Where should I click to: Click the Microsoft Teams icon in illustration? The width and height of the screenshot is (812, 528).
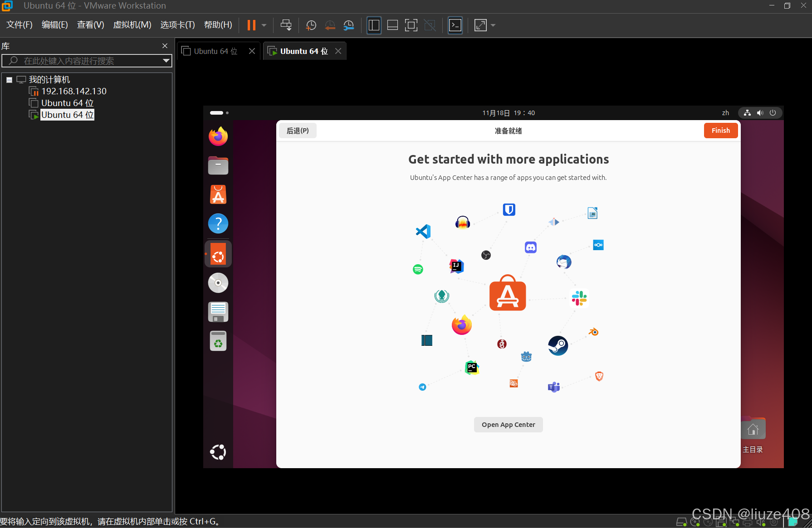(x=554, y=387)
